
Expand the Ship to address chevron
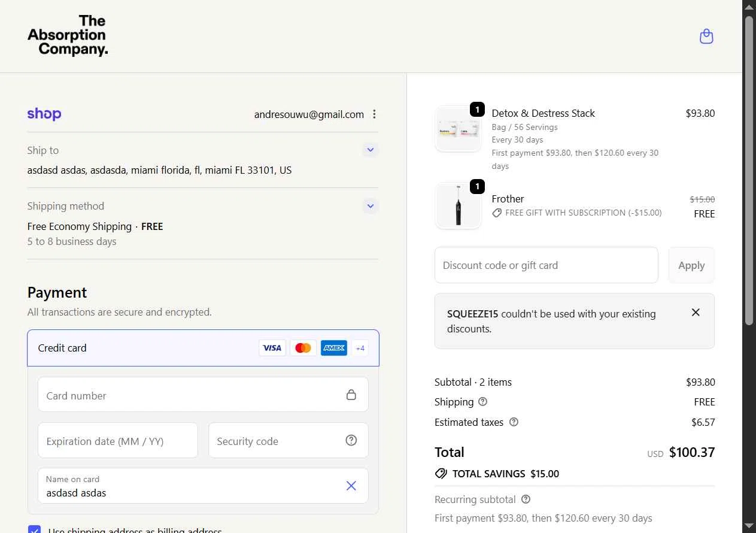tap(371, 150)
